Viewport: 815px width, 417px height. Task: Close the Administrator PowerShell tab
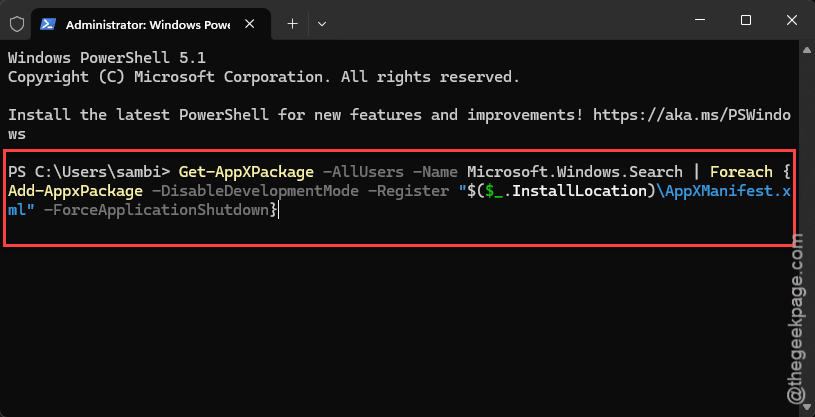click(x=249, y=24)
